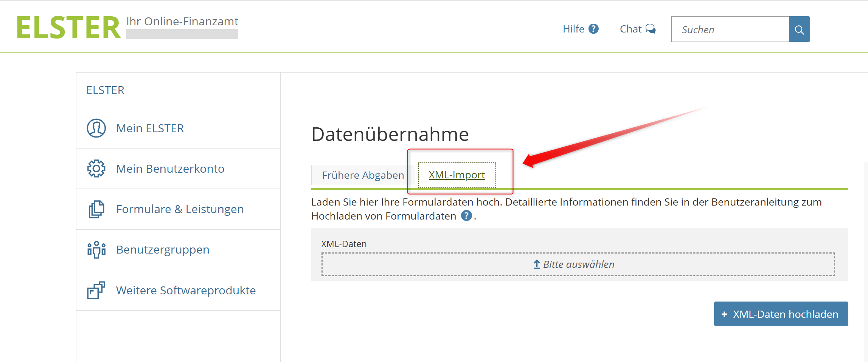Viewport: 868px width, 362px height.
Task: Open the Chat link in the header
Action: pos(638,29)
